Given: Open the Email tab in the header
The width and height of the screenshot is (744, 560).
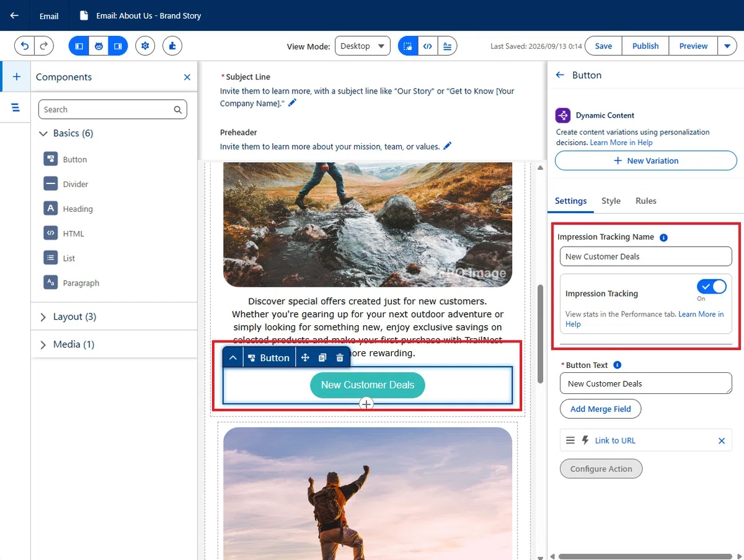Looking at the screenshot, I should (49, 15).
